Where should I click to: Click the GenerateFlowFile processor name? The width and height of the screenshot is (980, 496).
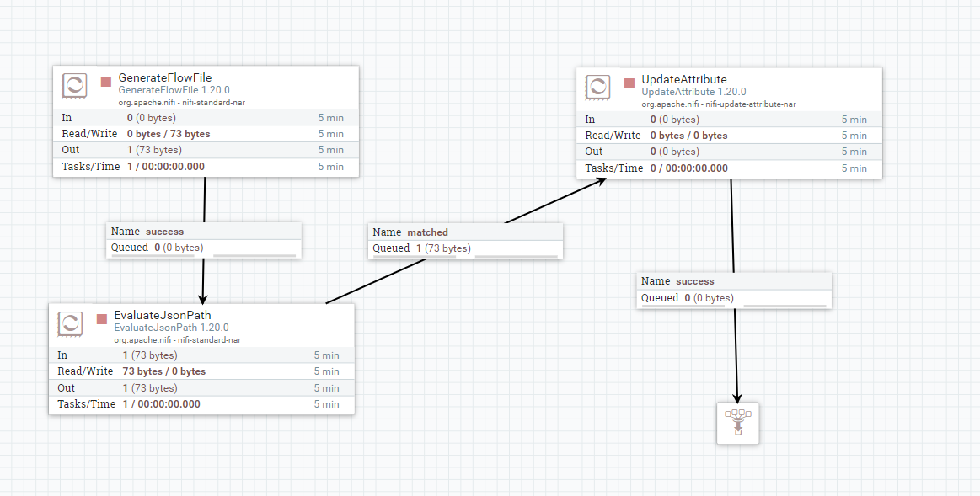coord(165,77)
